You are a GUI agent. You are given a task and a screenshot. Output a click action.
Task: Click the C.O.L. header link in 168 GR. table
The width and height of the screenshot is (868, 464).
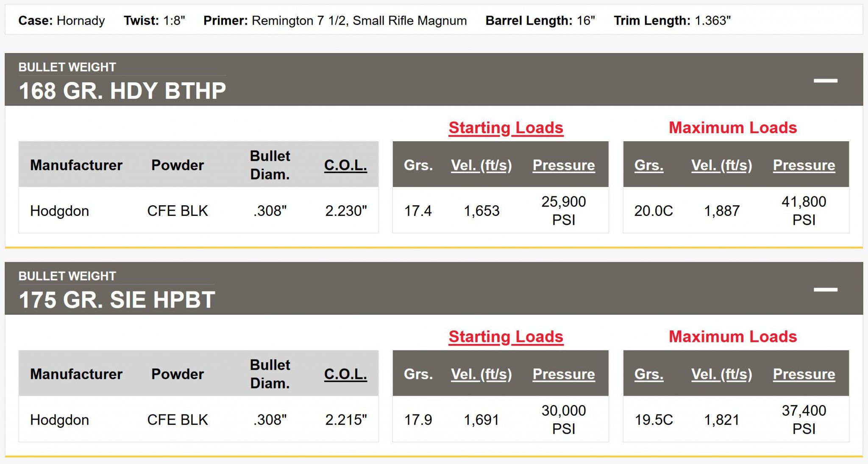tap(345, 165)
